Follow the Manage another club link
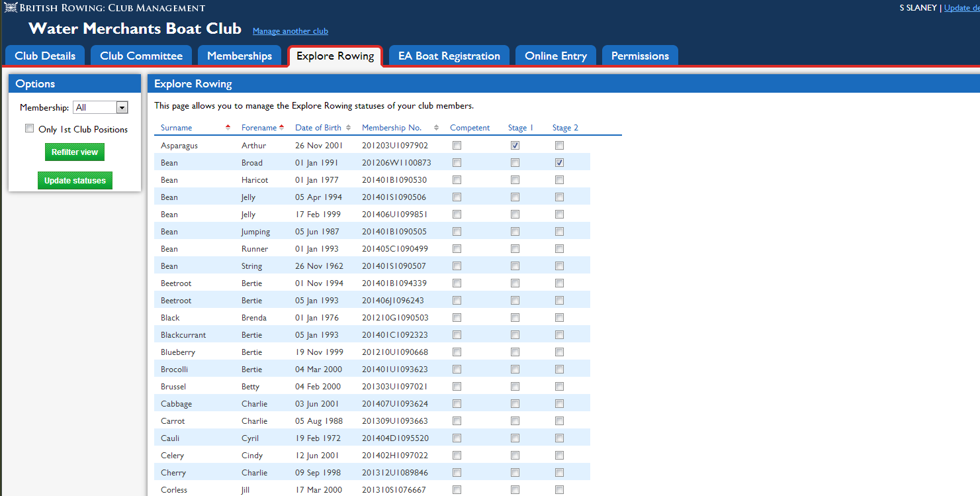The image size is (980, 496). [x=290, y=31]
